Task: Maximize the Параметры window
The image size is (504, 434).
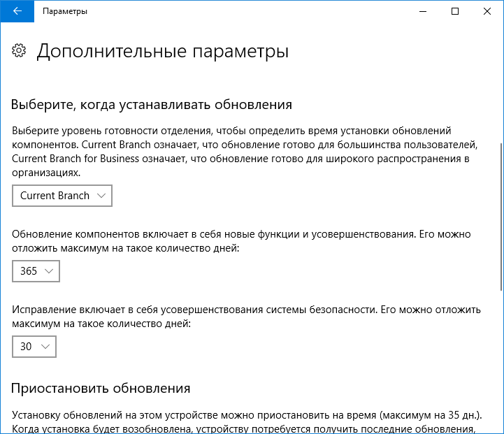Action: pyautogui.click(x=455, y=11)
